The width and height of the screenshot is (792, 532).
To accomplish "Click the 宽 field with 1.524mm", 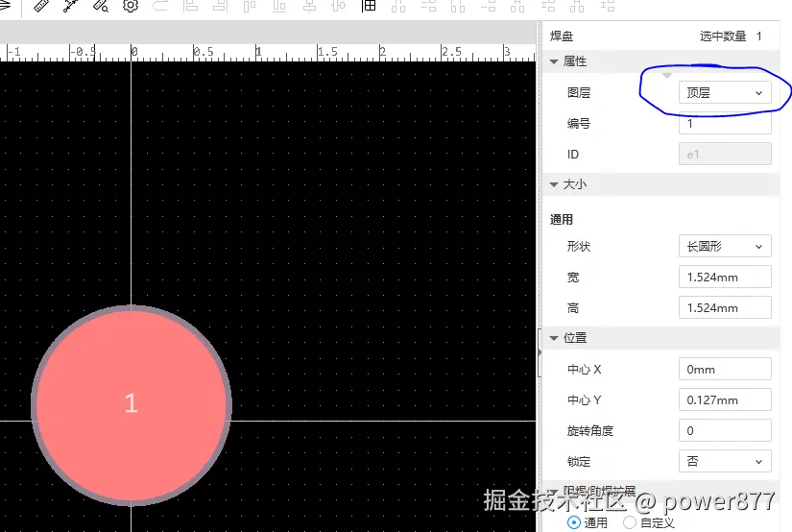I will (x=725, y=277).
